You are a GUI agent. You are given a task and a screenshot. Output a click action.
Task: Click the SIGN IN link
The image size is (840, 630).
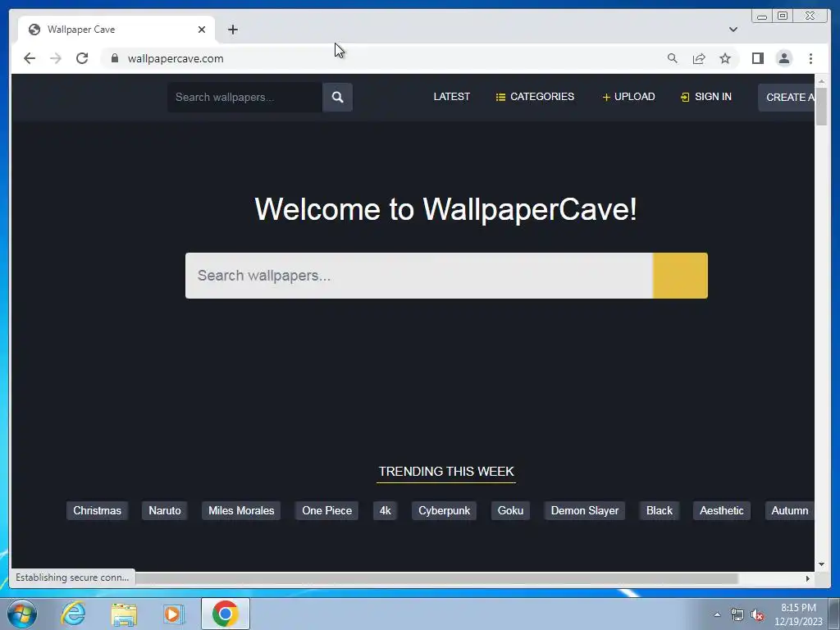(705, 97)
